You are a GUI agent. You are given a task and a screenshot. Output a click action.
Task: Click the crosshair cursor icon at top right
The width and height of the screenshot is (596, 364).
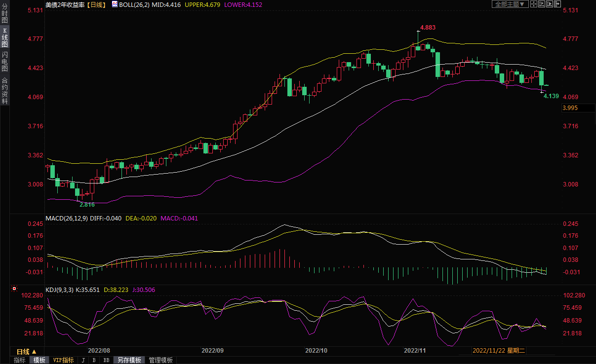point(534,4)
